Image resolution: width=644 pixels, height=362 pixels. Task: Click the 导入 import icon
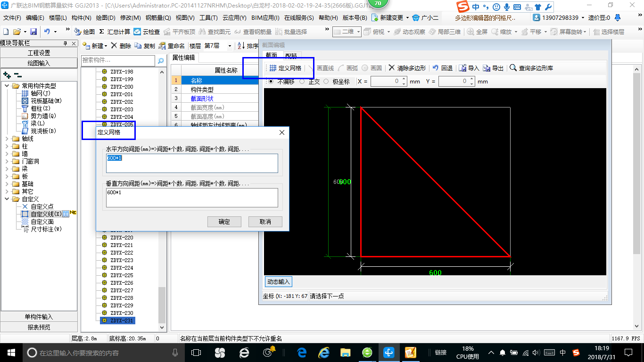click(x=469, y=68)
